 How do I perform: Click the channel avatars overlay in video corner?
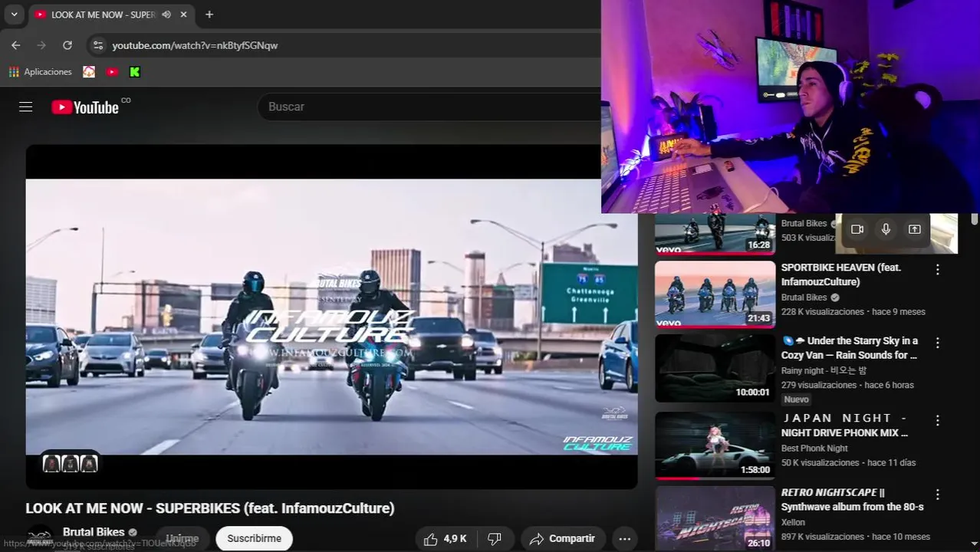coord(70,463)
